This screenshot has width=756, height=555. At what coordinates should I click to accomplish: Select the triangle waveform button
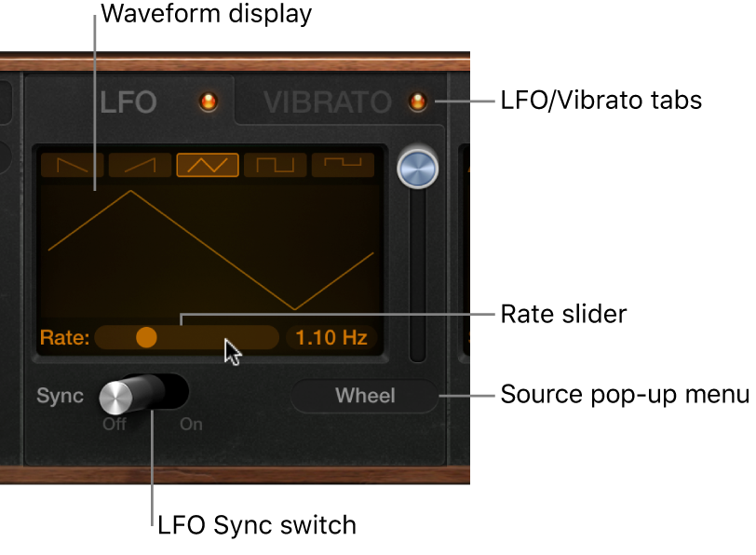click(x=208, y=165)
